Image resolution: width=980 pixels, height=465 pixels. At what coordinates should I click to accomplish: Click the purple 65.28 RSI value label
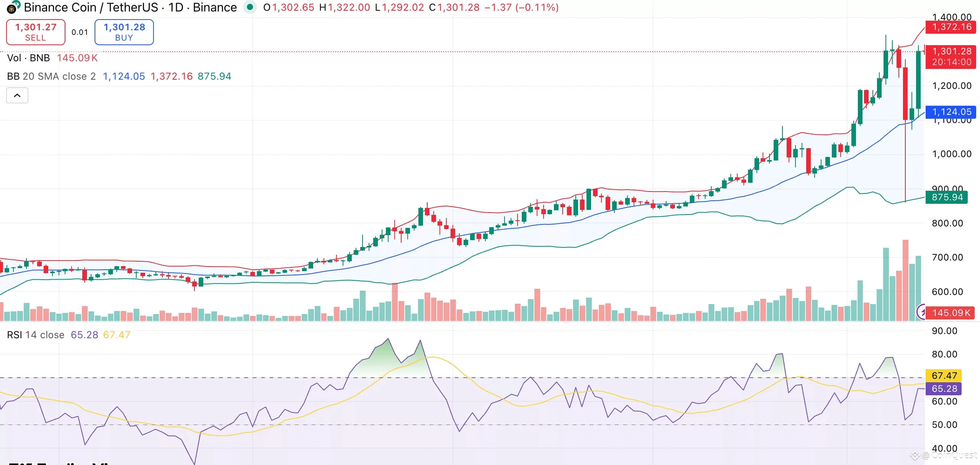coord(943,388)
